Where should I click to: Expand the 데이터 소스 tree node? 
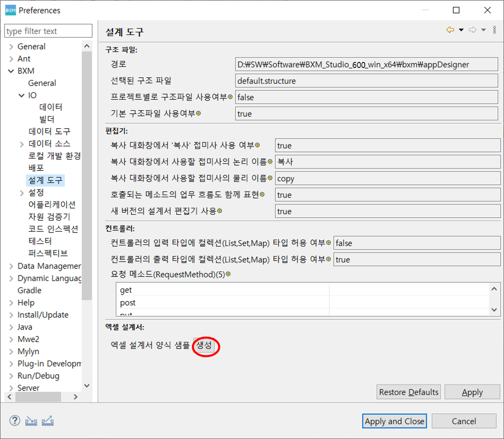click(22, 144)
